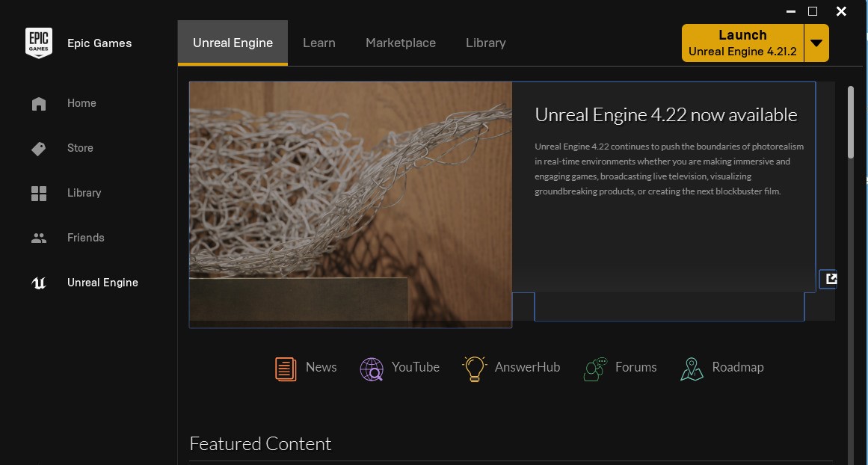868x465 pixels.
Task: Select the AnswerHub lightbulb icon
Action: coord(473,368)
